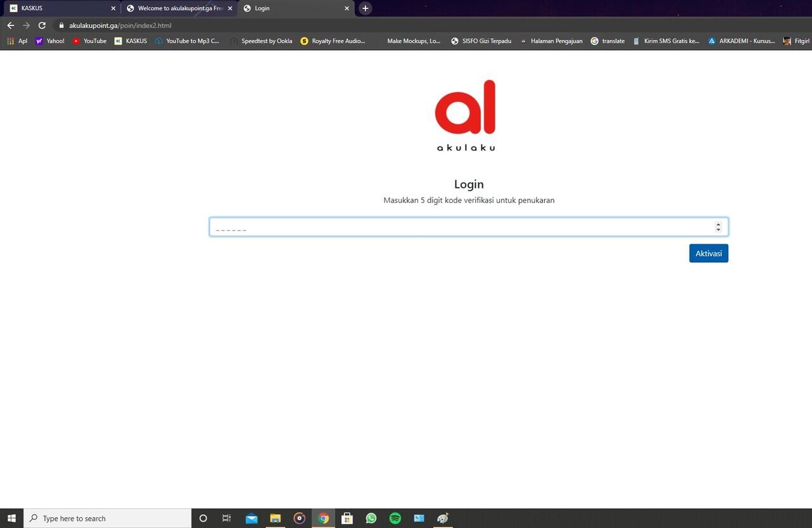Viewport: 812px width, 528px height.
Task: Click the Aktivasi button
Action: 709,253
